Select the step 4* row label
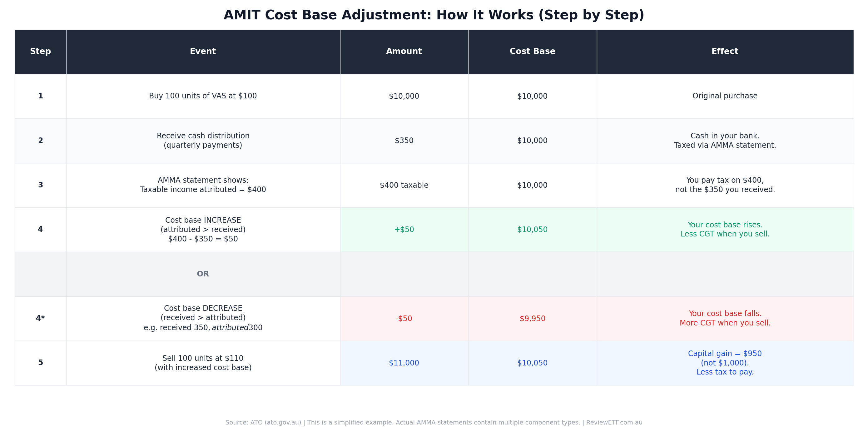Viewport: 868px width, 432px height. [40, 318]
